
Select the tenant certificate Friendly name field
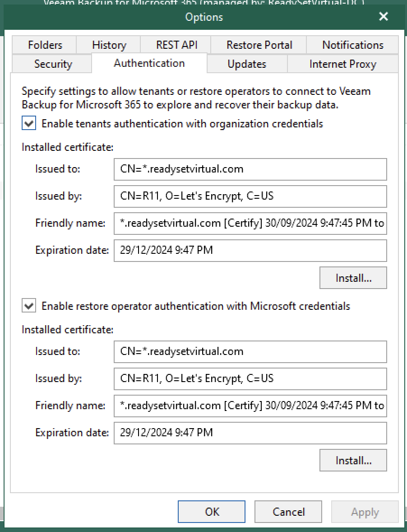coord(250,223)
